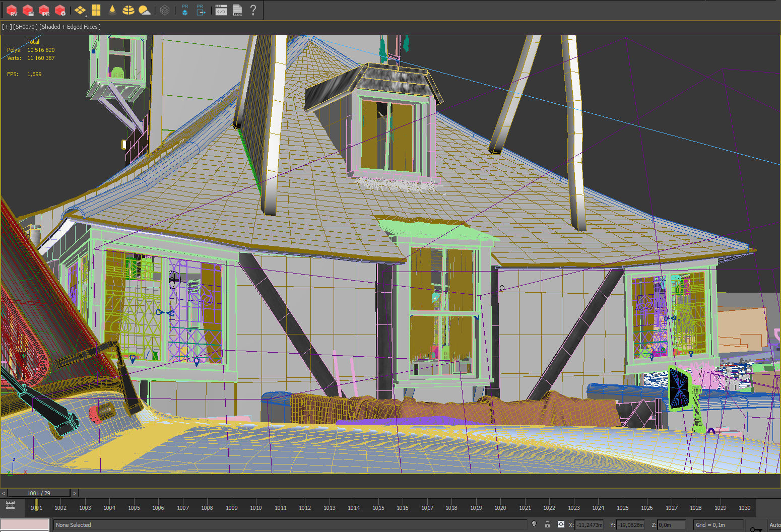
Task: Open the viewport [+] general menu
Action: [7, 27]
